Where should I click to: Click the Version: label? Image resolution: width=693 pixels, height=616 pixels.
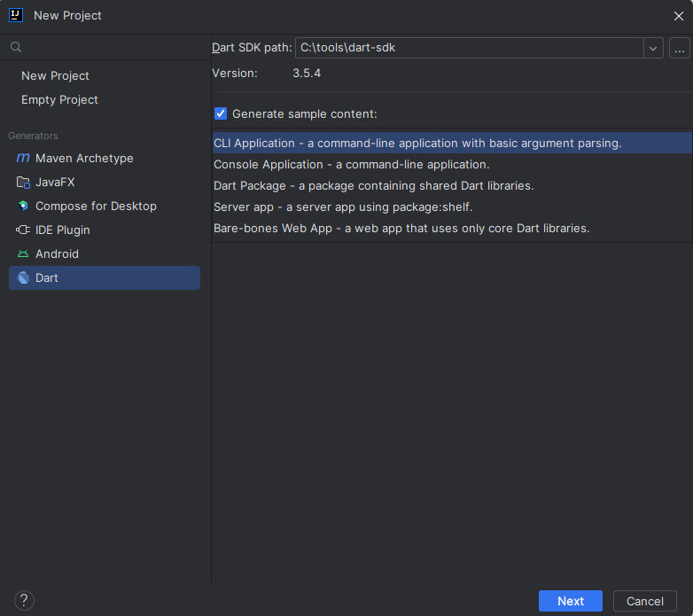[x=235, y=73]
